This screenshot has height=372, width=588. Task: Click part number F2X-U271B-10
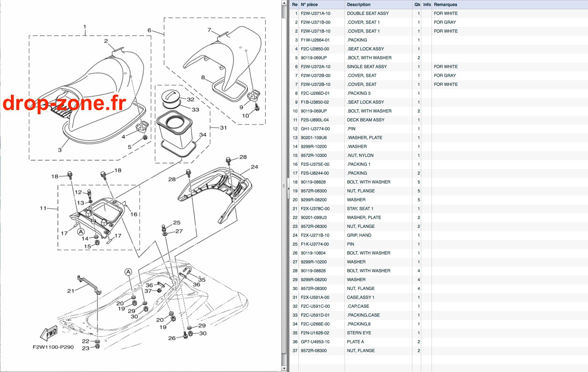click(x=315, y=235)
